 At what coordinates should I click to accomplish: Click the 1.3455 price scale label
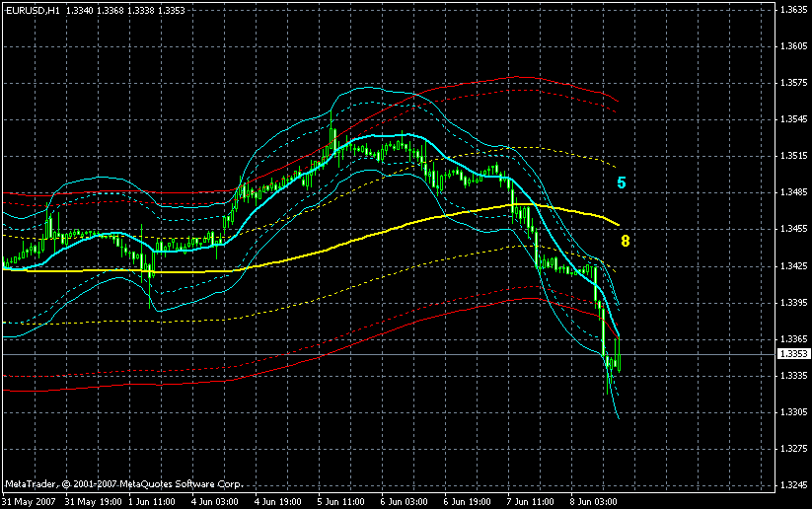tap(794, 229)
